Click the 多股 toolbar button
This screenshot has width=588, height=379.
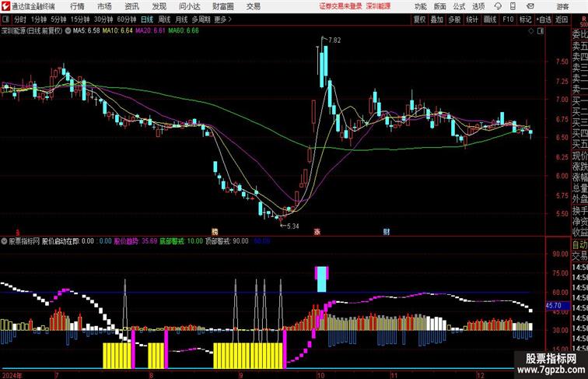click(x=454, y=19)
